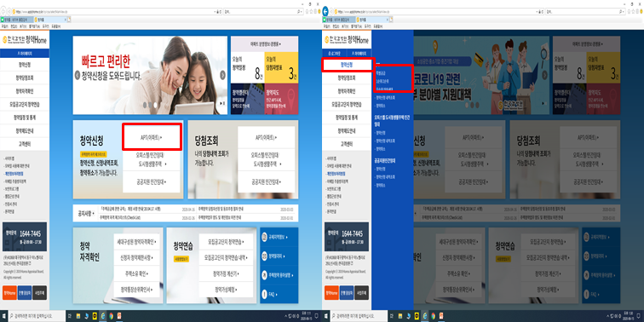Viewport: 644px width, 322px height.
Task: Click next banner arrow in left window
Action: 222,75
